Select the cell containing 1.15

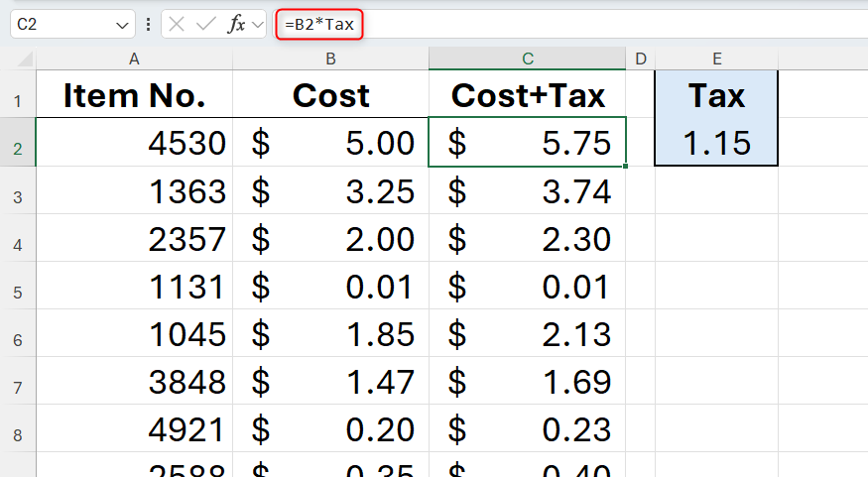click(x=716, y=142)
